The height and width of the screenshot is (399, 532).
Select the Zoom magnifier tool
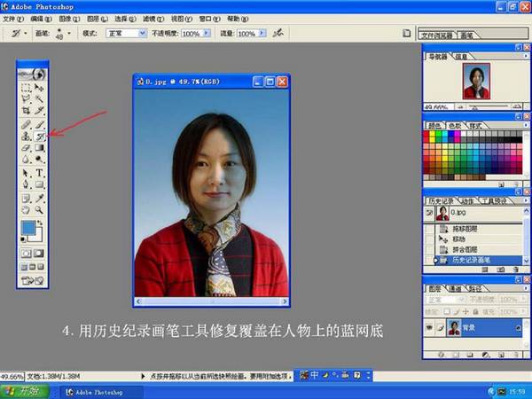[39, 210]
